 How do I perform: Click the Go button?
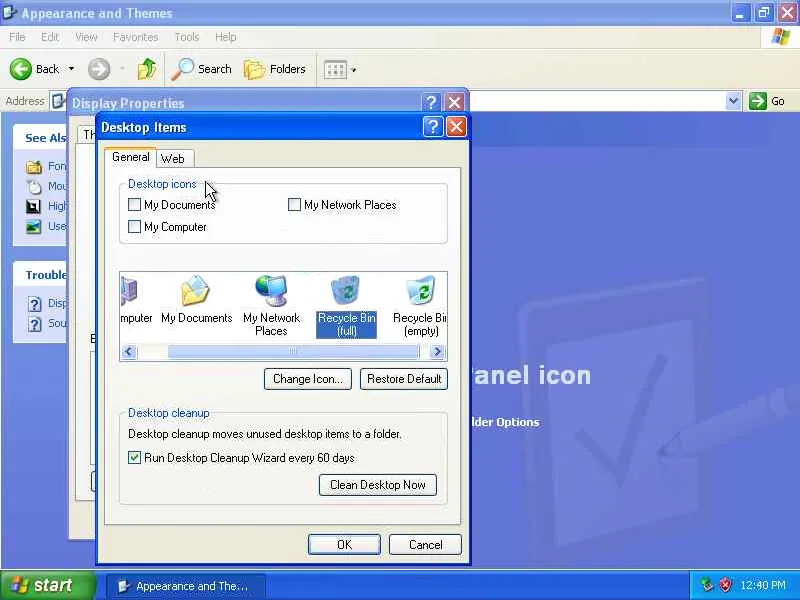click(x=767, y=101)
